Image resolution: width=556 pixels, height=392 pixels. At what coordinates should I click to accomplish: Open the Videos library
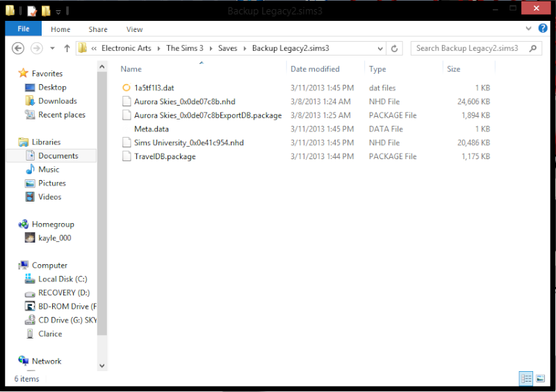point(49,197)
